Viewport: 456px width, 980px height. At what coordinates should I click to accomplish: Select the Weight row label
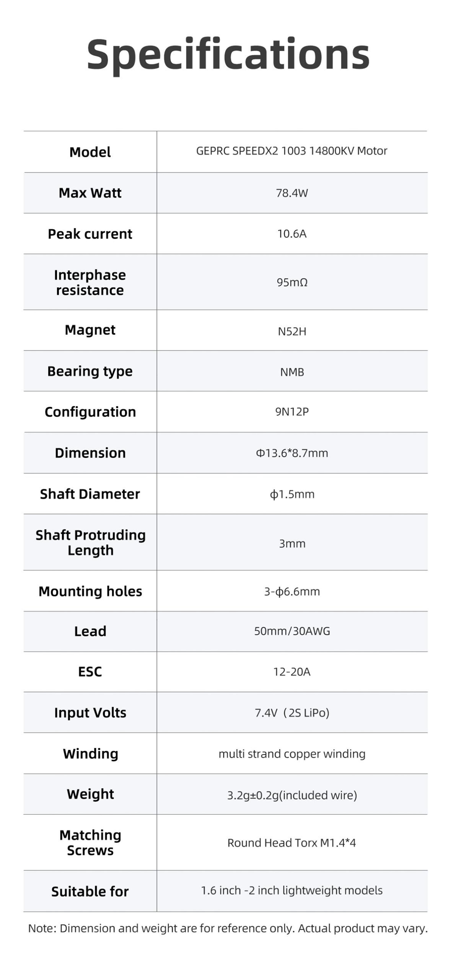click(90, 794)
